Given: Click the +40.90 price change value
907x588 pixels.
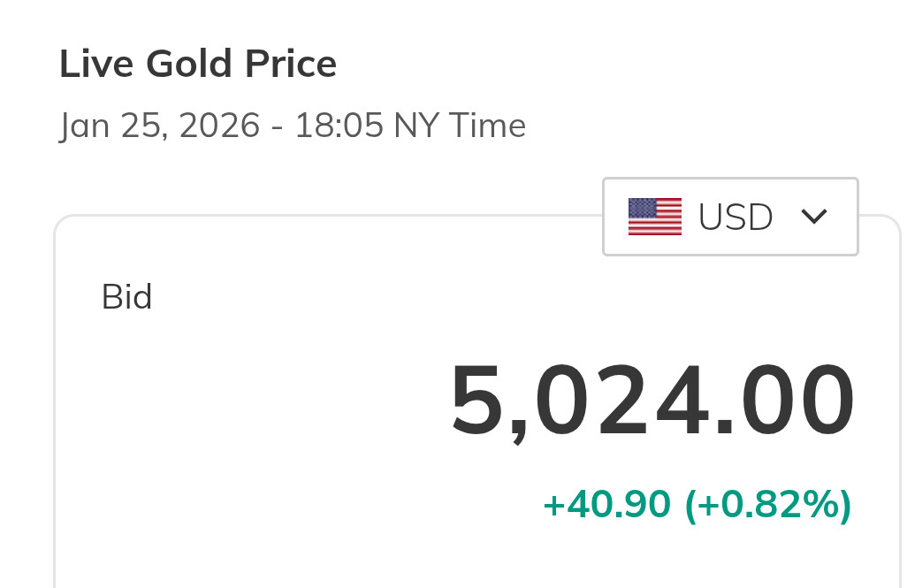Looking at the screenshot, I should [x=606, y=504].
